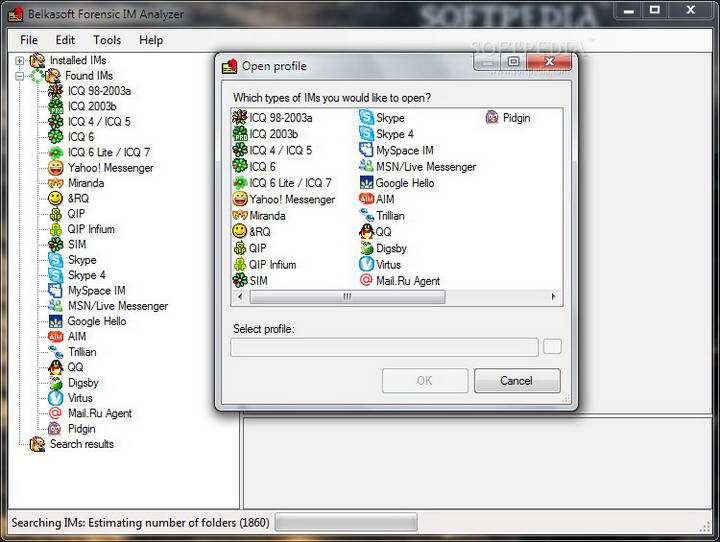Select the Skype icon in the Open profile dialog

point(366,118)
